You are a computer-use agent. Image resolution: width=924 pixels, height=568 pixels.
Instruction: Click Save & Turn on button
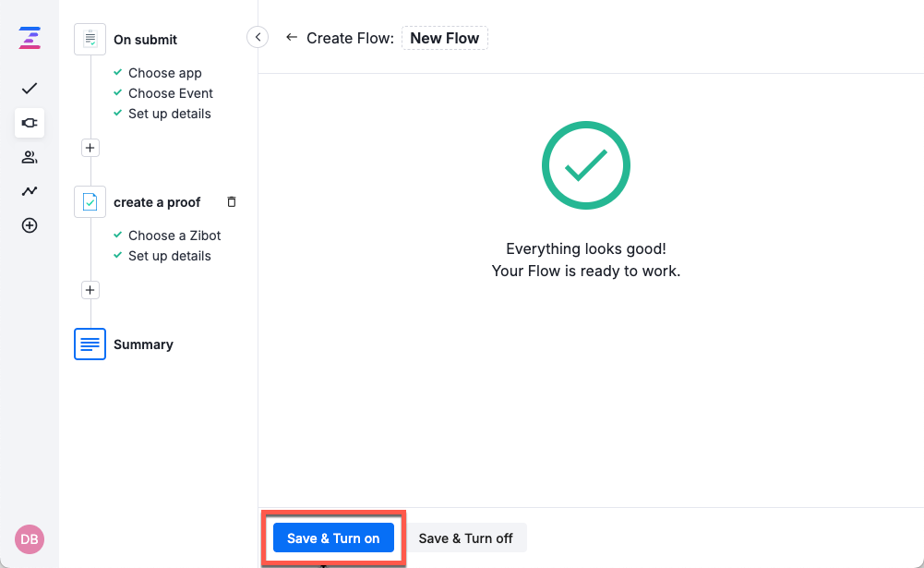click(333, 538)
